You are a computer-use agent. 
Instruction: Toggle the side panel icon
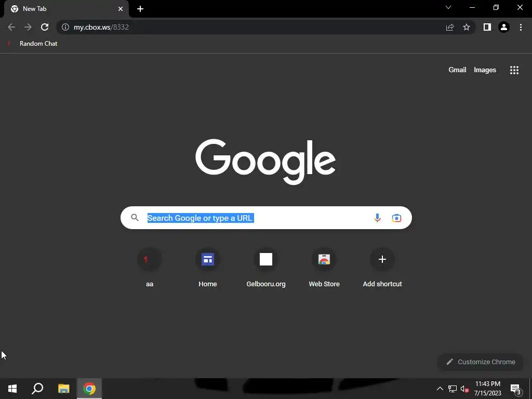487,27
